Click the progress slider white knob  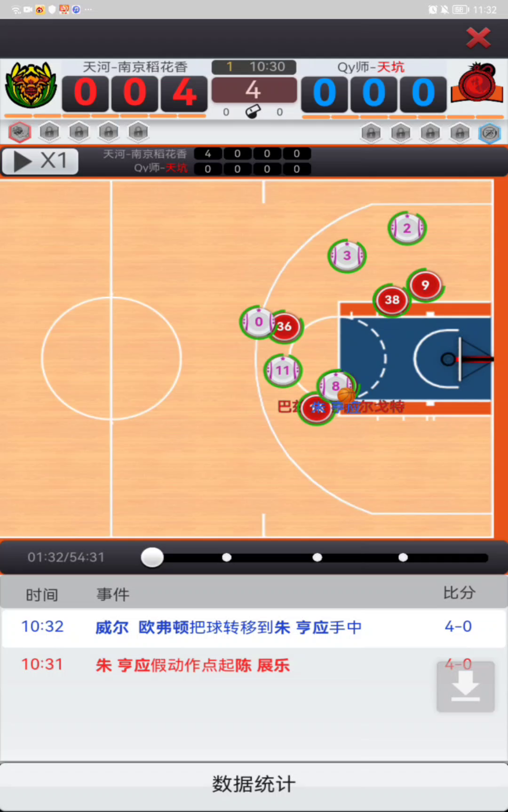coord(152,557)
